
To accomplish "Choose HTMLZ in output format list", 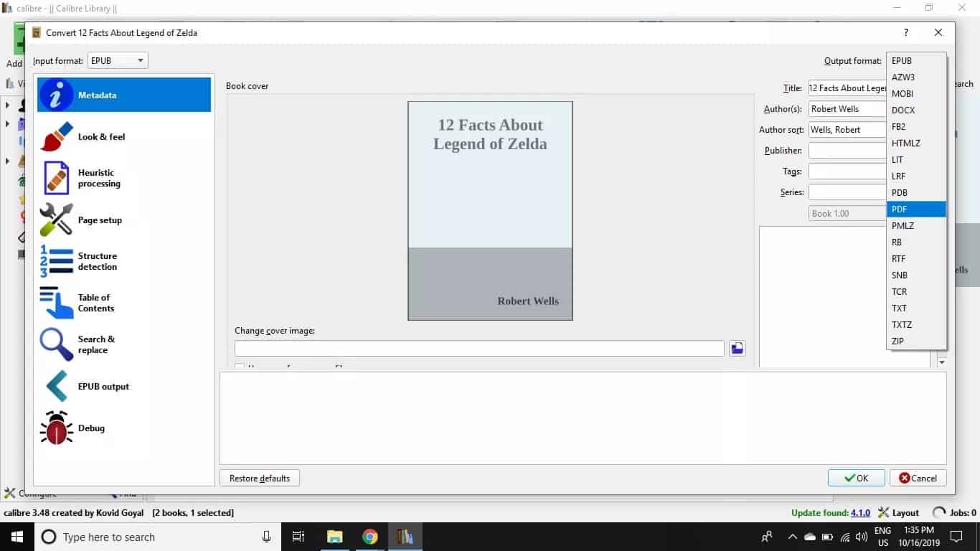I will (x=916, y=143).
